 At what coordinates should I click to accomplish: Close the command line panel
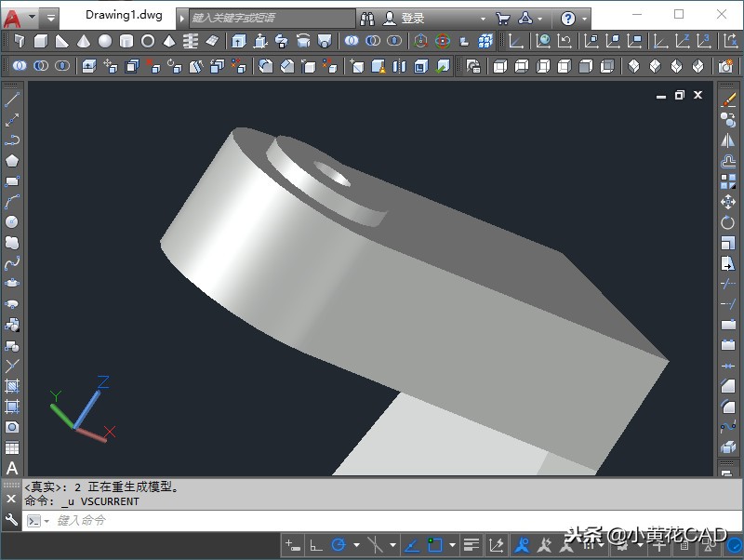[x=11, y=500]
